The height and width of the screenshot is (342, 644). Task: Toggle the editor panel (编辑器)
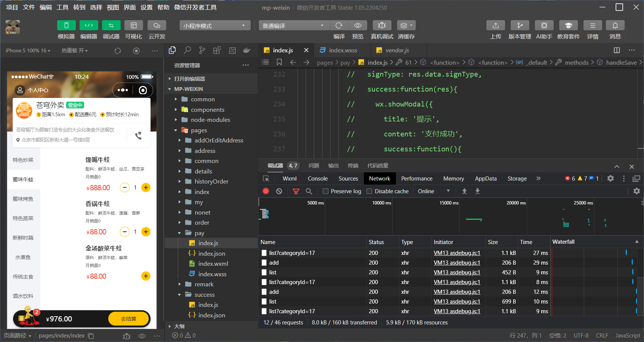point(89,25)
